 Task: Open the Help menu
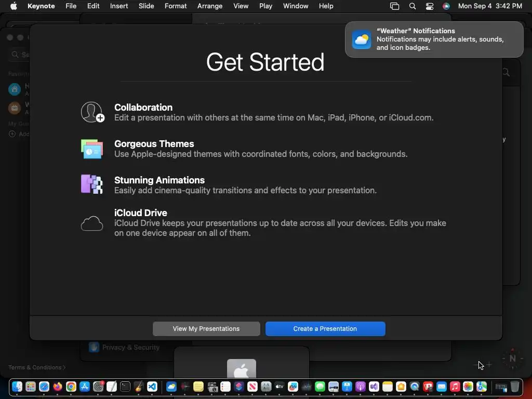(326, 6)
